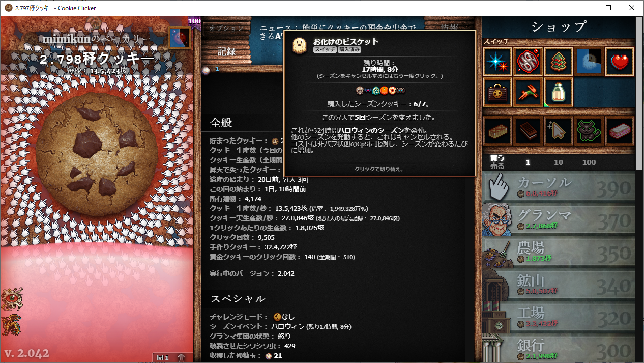Select the グランマ集団の状態: 怒り line
The width and height of the screenshot is (644, 363).
[x=250, y=336]
